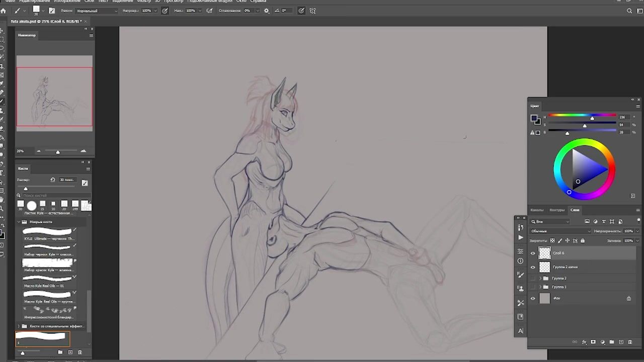The width and height of the screenshot is (644, 362).
Task: Click the add layer mask icon
Action: point(593,342)
